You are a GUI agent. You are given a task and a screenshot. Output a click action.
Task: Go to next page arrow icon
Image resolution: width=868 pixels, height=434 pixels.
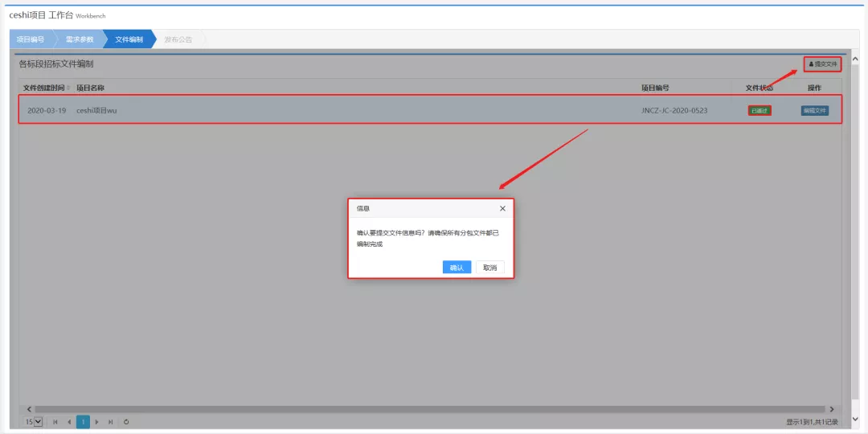point(96,421)
